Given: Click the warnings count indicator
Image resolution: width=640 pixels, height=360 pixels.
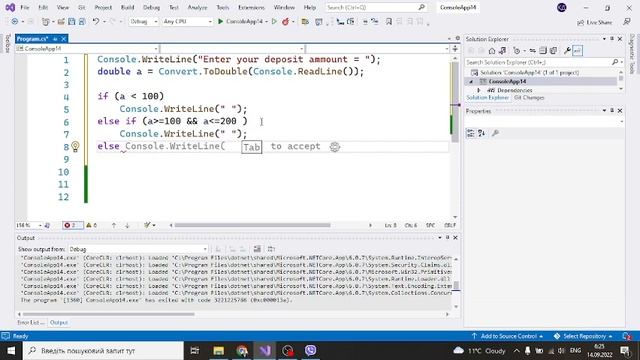Looking at the screenshot, I should click(91, 225).
